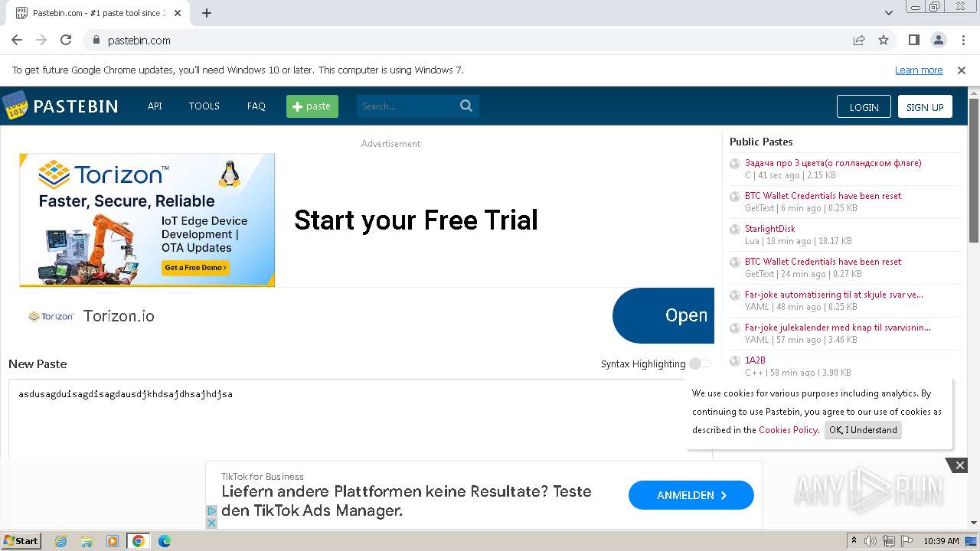Click the LOGIN button
Screen dimensions: 980x551
click(x=864, y=106)
